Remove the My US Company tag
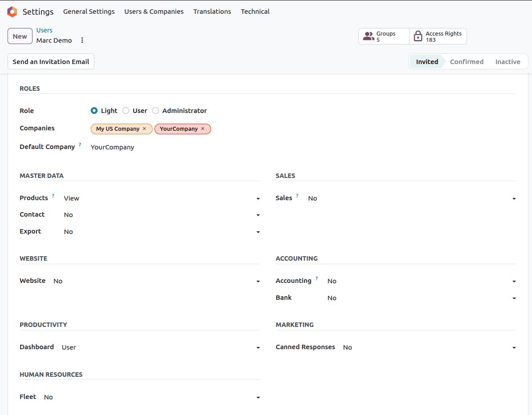The image size is (532, 415). (145, 129)
